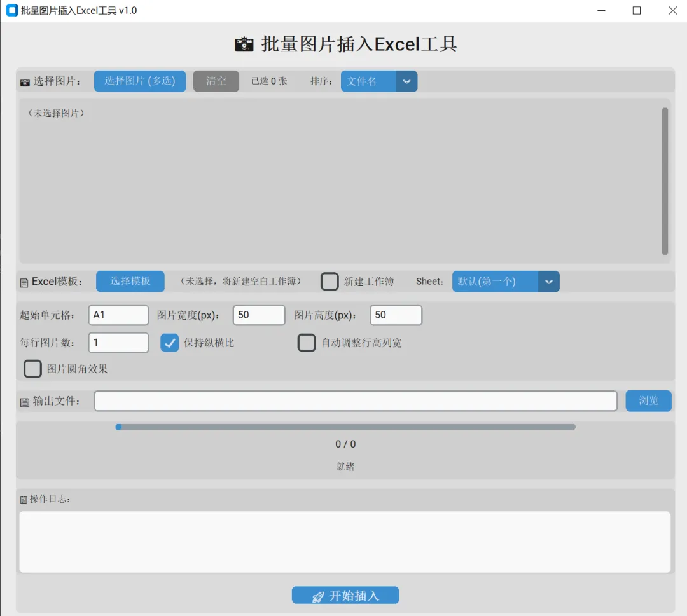Click the 浏览 browse button

[x=648, y=400]
